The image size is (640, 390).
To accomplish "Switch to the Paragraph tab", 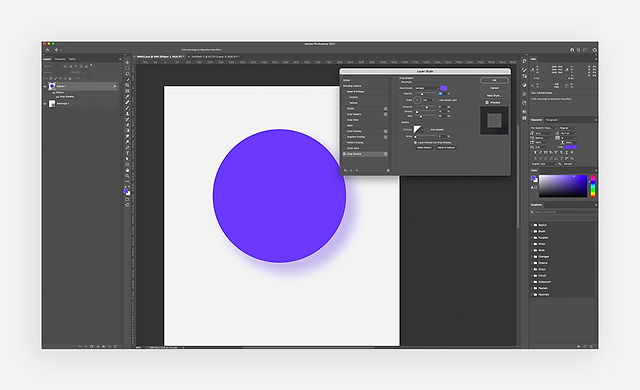I will 551,120.
